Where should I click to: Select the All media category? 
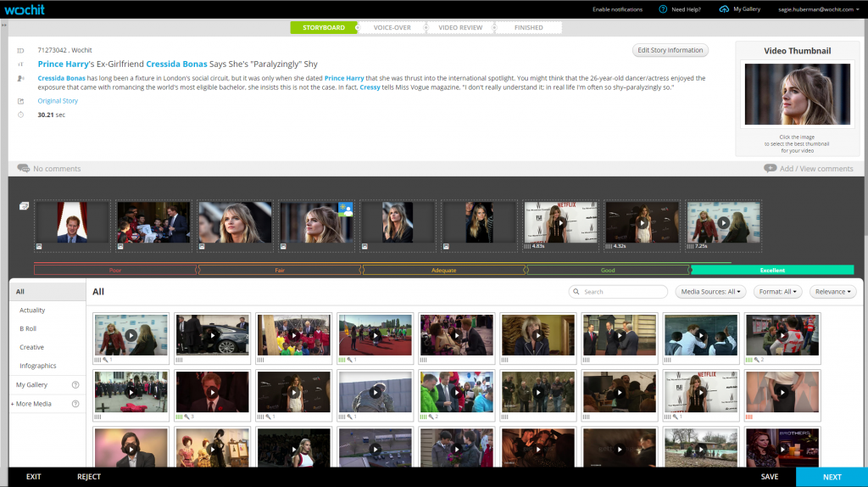click(x=47, y=291)
